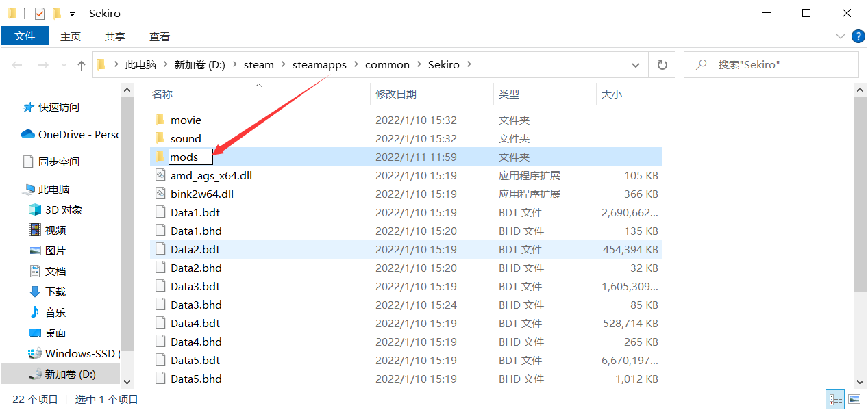
Task: Open the recent locations dropdown
Action: pos(64,66)
